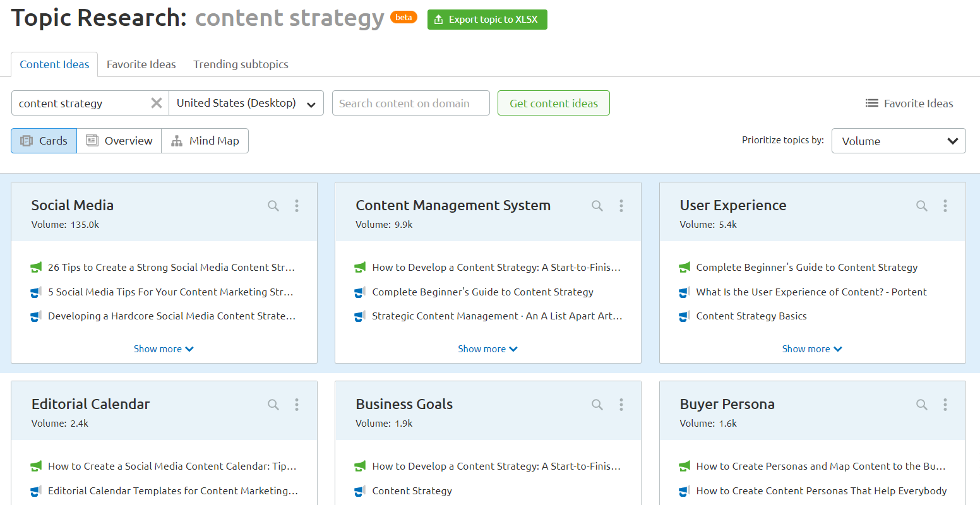Click megaphone icon beside How to Create Personas
The width and height of the screenshot is (980, 505).
pos(684,466)
